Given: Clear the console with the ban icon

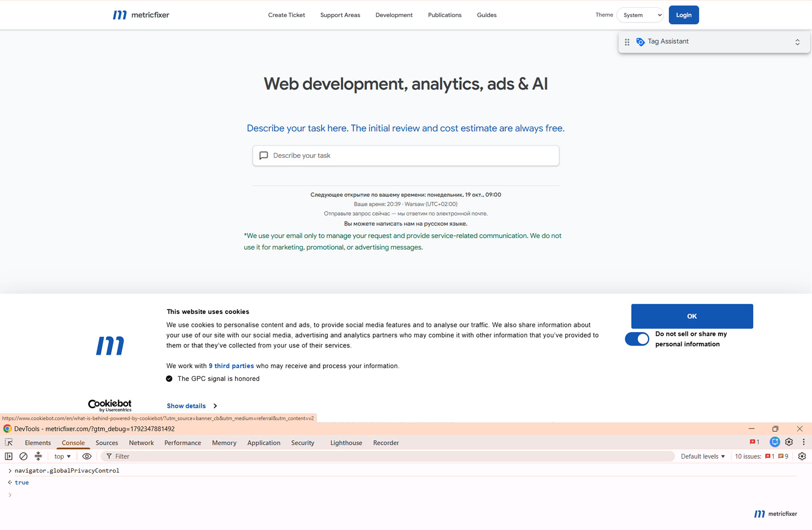Looking at the screenshot, I should point(24,456).
